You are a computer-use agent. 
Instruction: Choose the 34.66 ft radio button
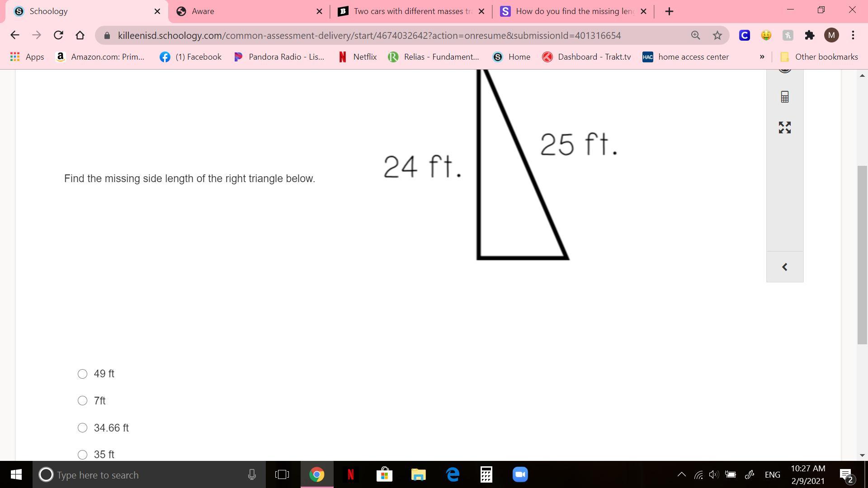[82, 428]
